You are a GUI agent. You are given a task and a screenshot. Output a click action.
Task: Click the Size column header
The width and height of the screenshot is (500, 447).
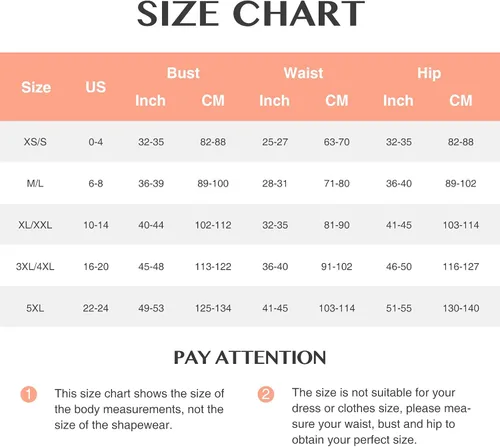tap(36, 87)
